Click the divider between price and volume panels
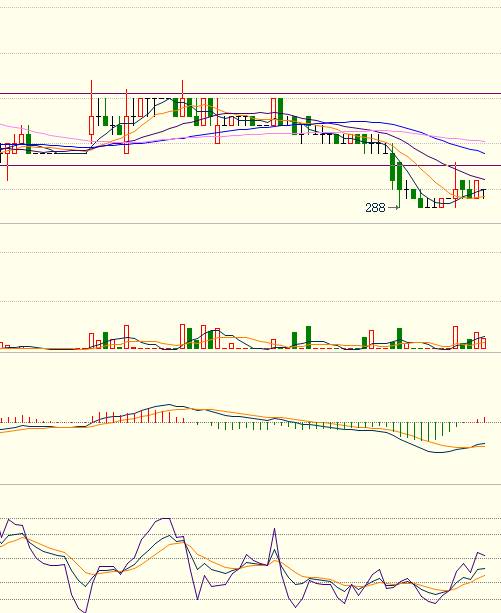 (250, 224)
